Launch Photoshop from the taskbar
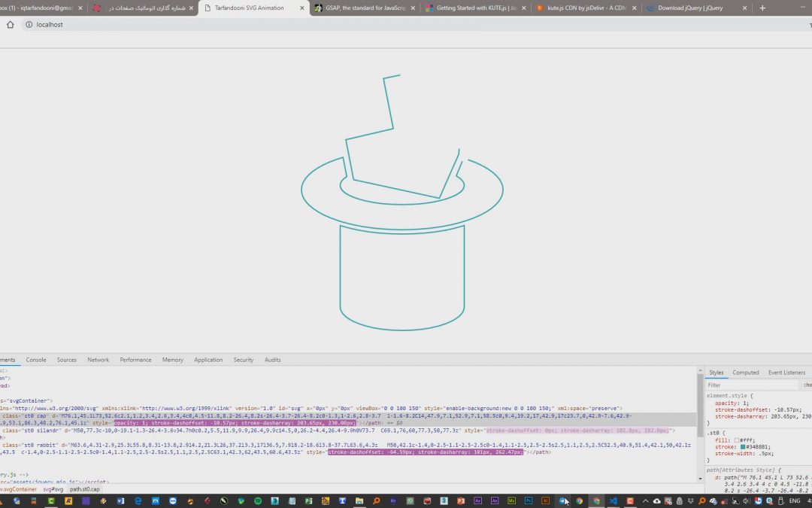The height and width of the screenshot is (508, 812). 529,500
